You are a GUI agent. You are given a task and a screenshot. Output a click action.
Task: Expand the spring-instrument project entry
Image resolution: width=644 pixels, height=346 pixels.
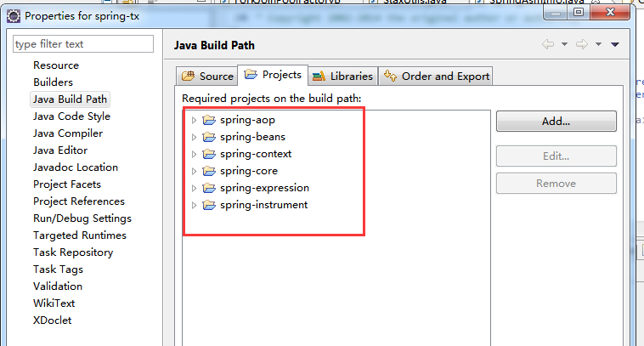coord(194,205)
